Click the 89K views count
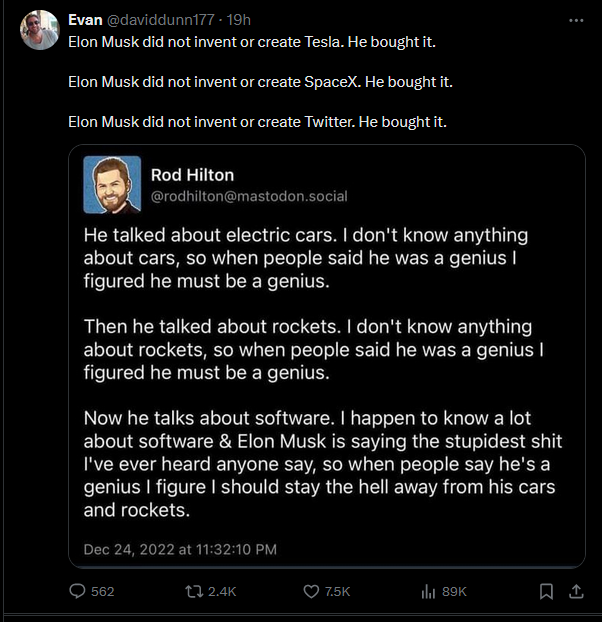The height and width of the screenshot is (622, 602). [454, 591]
